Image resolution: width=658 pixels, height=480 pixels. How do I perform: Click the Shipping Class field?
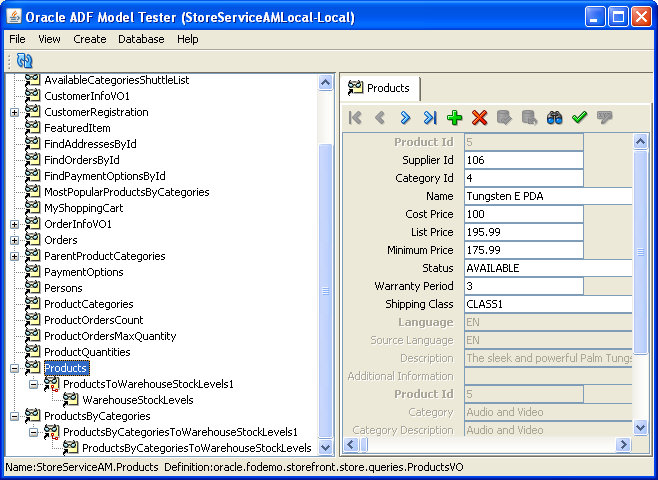(x=548, y=304)
